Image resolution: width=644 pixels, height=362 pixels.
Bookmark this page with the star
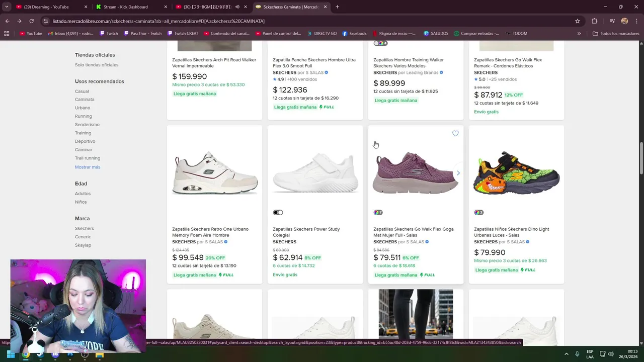click(578, 21)
